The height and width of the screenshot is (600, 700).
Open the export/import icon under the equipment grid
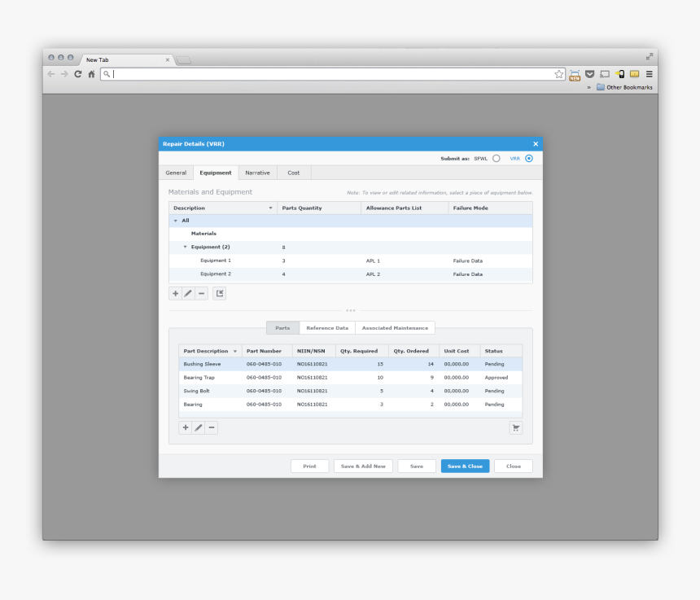219,293
